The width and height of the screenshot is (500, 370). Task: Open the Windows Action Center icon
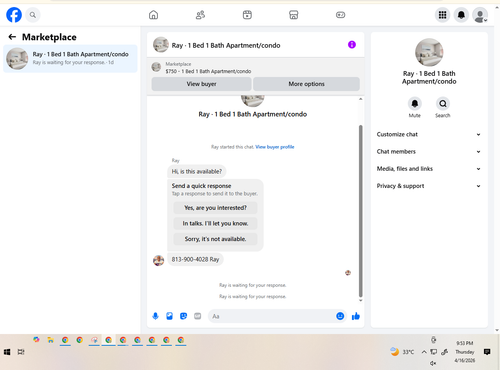coord(487,352)
